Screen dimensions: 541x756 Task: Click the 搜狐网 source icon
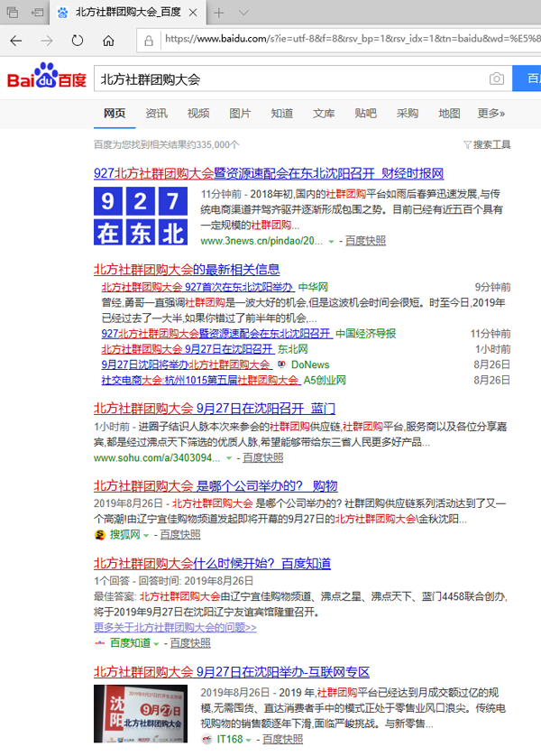click(100, 535)
